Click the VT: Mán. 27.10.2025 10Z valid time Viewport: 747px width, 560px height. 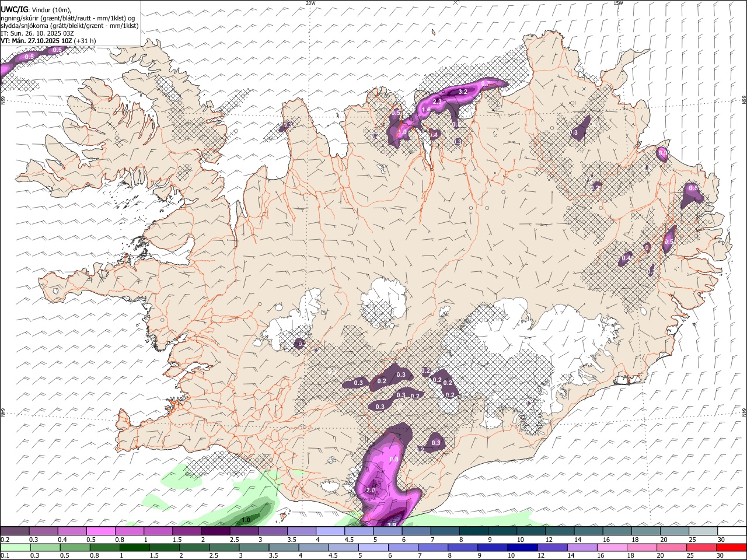(36, 41)
